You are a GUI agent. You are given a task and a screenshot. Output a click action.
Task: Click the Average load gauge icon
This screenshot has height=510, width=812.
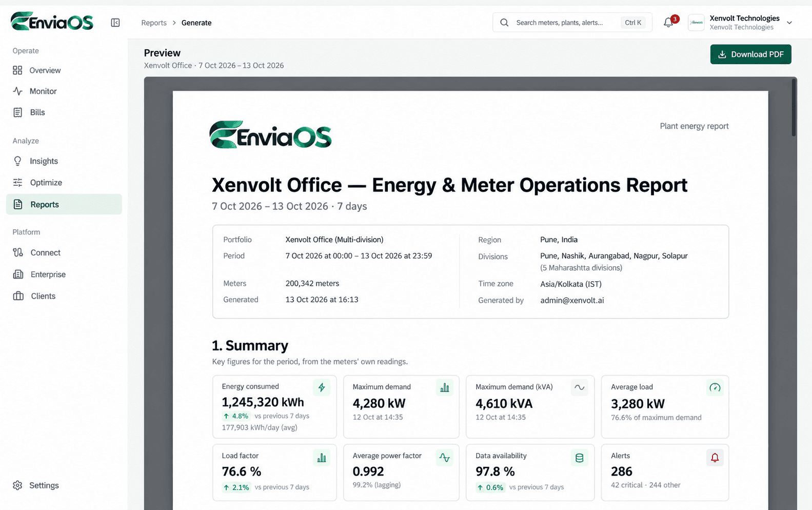(x=715, y=387)
